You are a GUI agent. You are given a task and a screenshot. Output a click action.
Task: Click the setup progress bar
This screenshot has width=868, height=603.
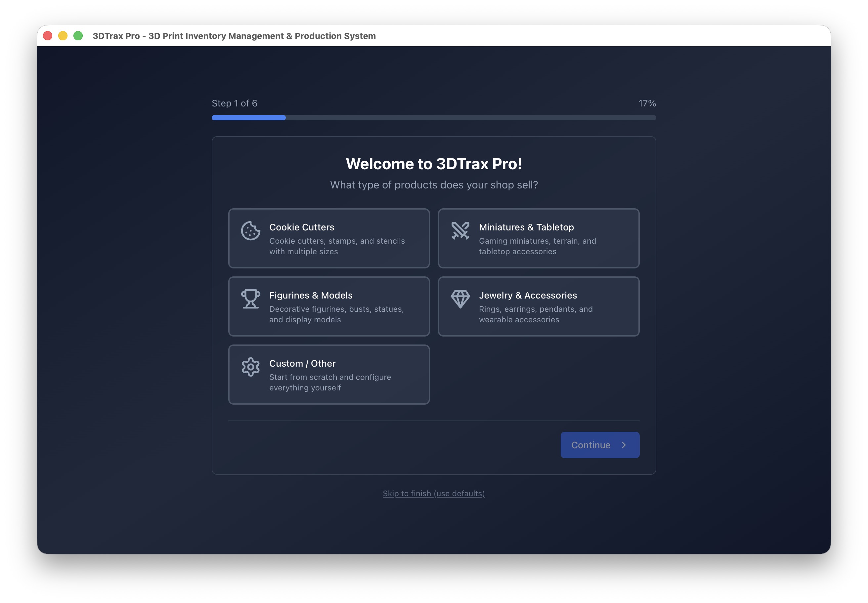click(x=434, y=118)
